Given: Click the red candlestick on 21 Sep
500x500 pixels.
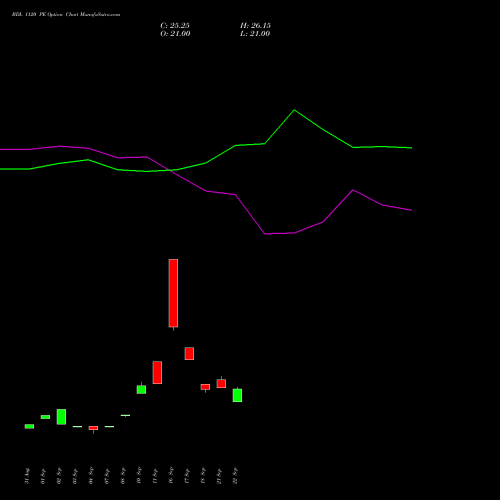Looking at the screenshot, I should (x=221, y=383).
